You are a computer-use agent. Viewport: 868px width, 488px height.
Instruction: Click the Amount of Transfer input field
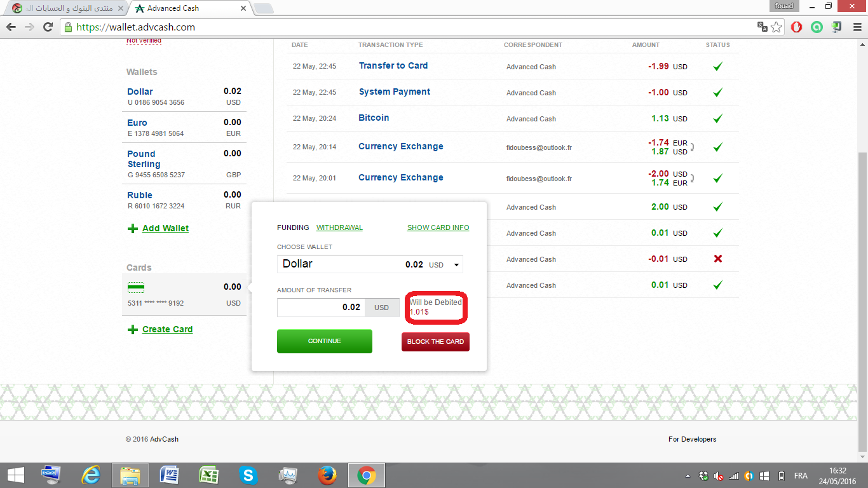(x=322, y=307)
